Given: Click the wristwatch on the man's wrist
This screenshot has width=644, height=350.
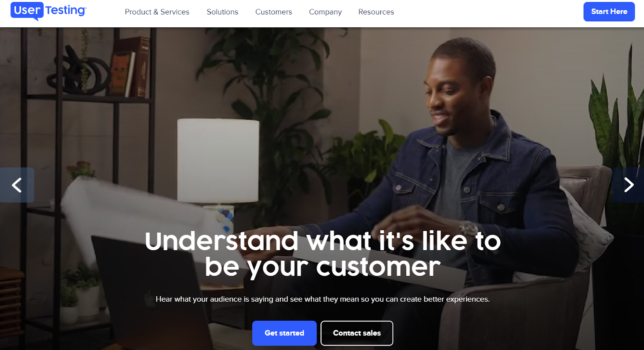Looking at the screenshot, I should (468, 229).
